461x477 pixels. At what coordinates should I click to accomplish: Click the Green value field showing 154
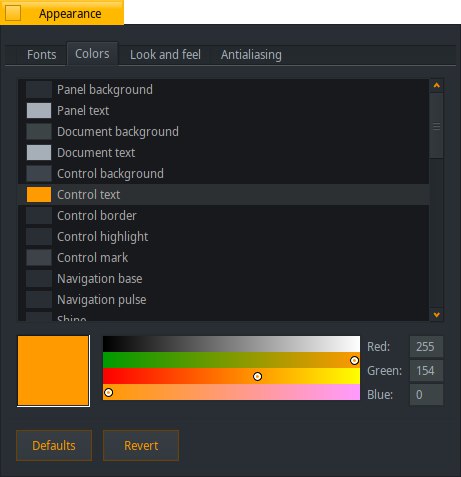tap(426, 371)
